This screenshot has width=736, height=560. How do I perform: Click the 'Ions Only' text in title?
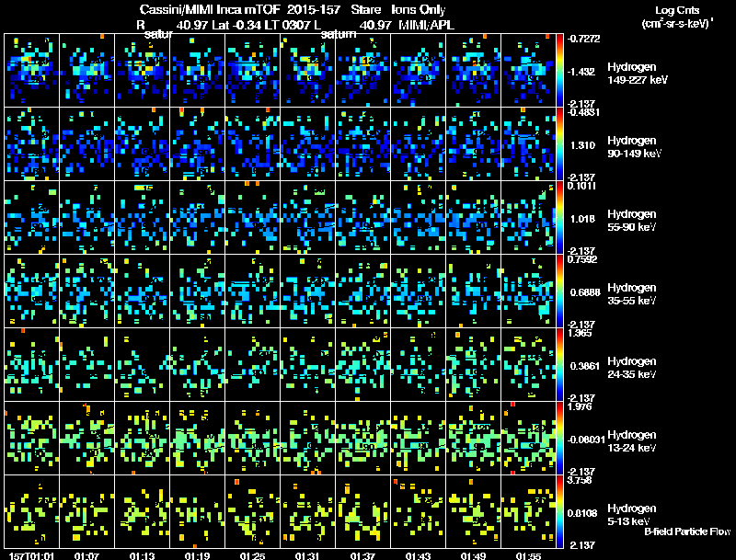coord(419,9)
